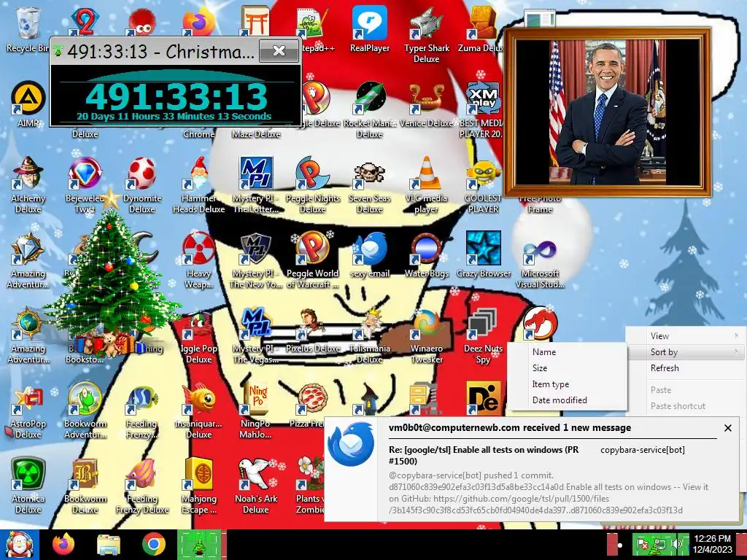The image size is (747, 560).
Task: Click the 491:33:13 countdown display
Action: (x=176, y=96)
